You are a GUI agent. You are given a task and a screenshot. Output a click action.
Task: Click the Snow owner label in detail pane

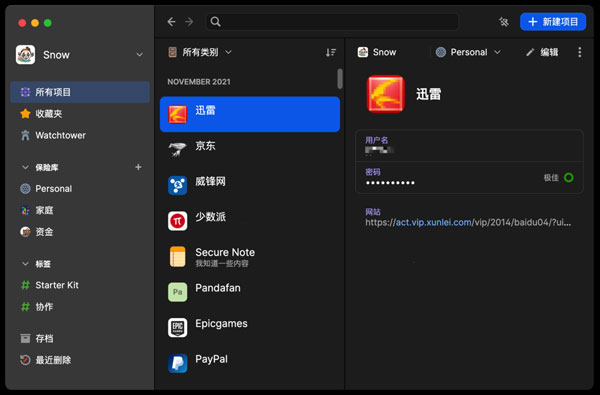coord(377,52)
